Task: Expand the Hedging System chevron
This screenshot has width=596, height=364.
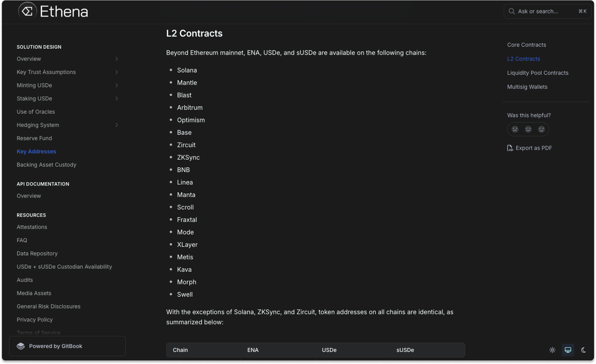Action: pos(117,125)
